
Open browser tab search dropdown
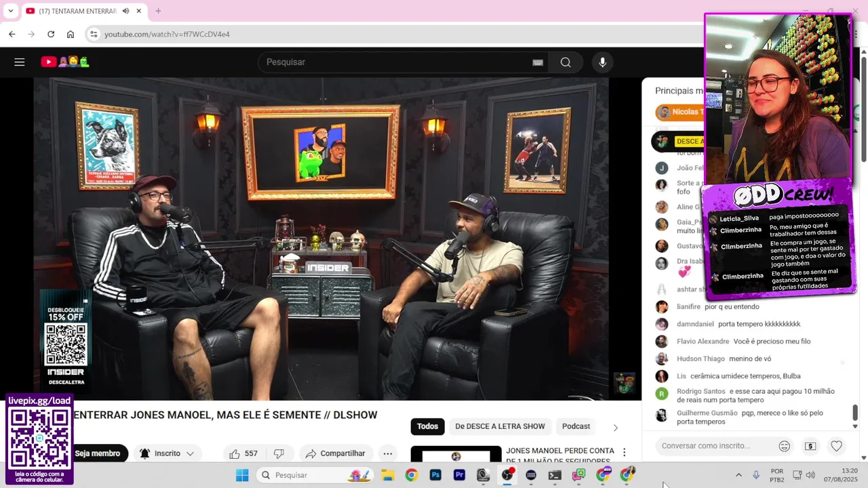coord(10,11)
